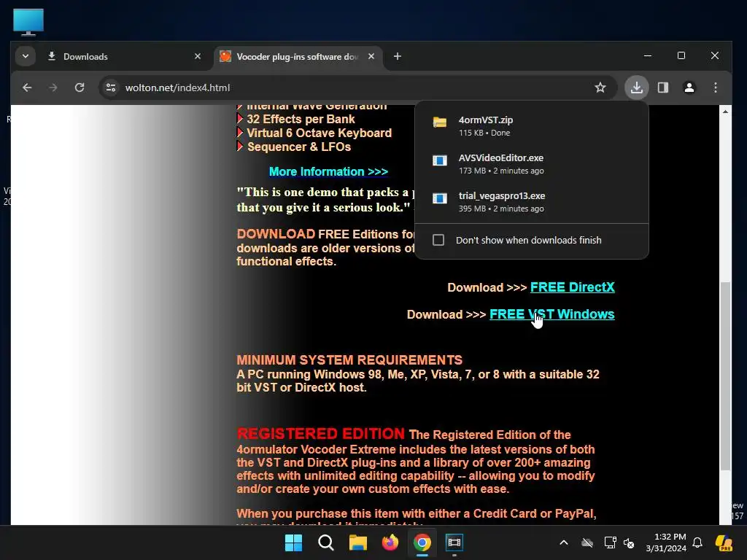
Task: Open AVSVideoEditor.exe download entry
Action: pyautogui.click(x=532, y=164)
